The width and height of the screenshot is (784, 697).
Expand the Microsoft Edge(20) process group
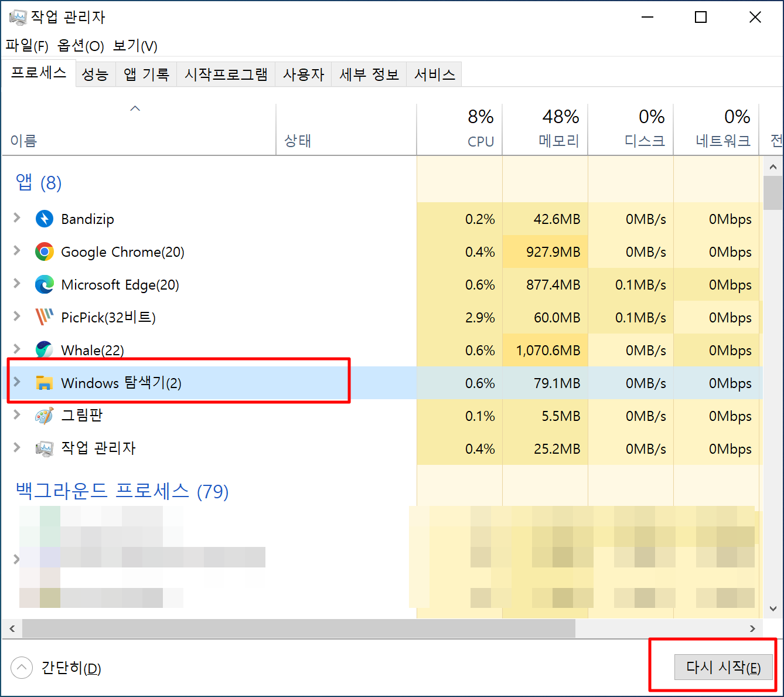17,284
